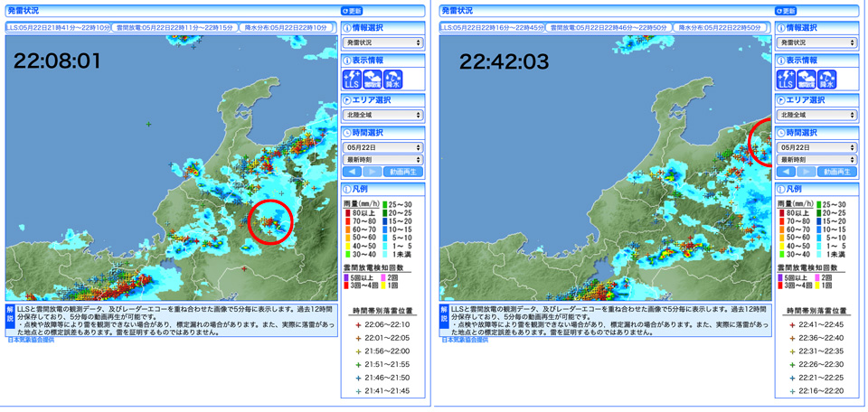Click the red circled storm area on left map
868x412 pixels.
[x=270, y=221]
